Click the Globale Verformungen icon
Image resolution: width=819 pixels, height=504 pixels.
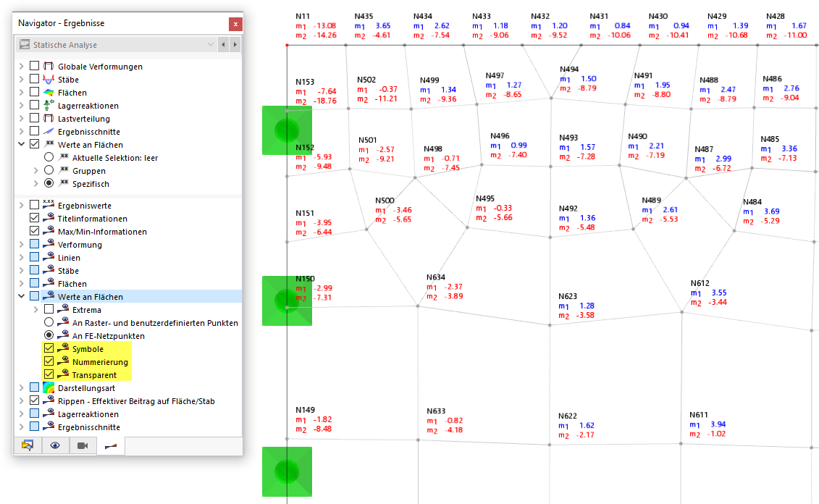click(x=49, y=67)
